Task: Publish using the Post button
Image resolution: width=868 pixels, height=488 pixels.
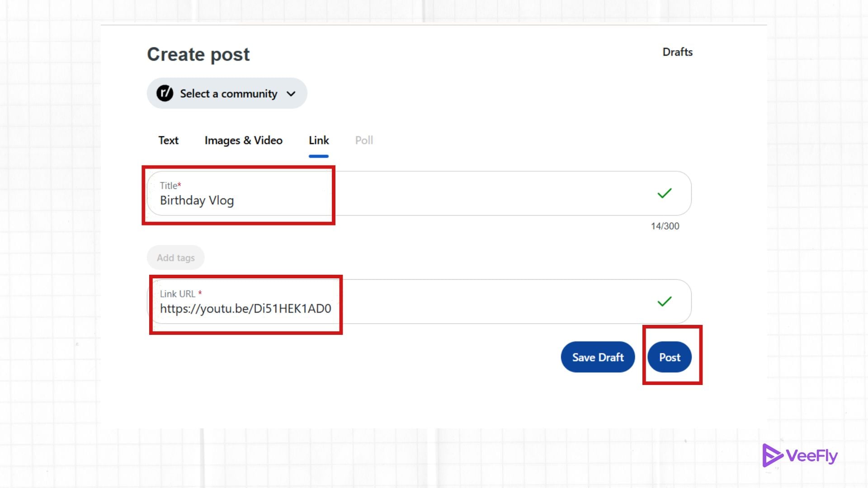Action: (670, 357)
